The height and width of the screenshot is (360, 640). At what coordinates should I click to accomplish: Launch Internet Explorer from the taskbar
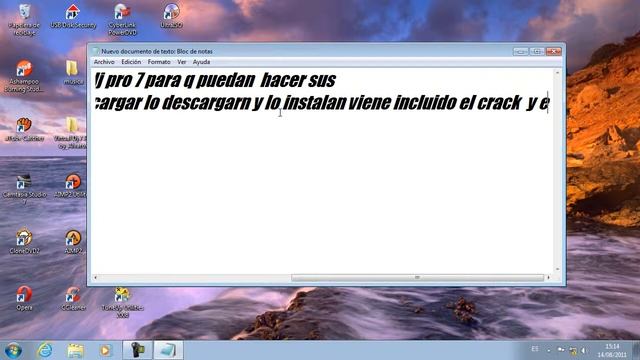[x=44, y=350]
